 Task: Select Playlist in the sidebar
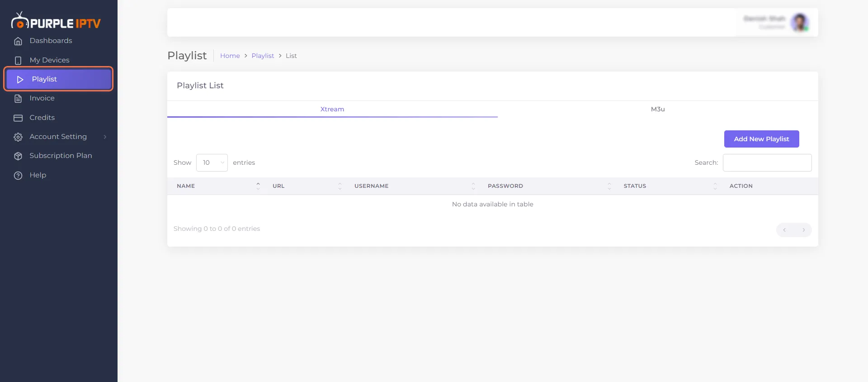[x=59, y=79]
